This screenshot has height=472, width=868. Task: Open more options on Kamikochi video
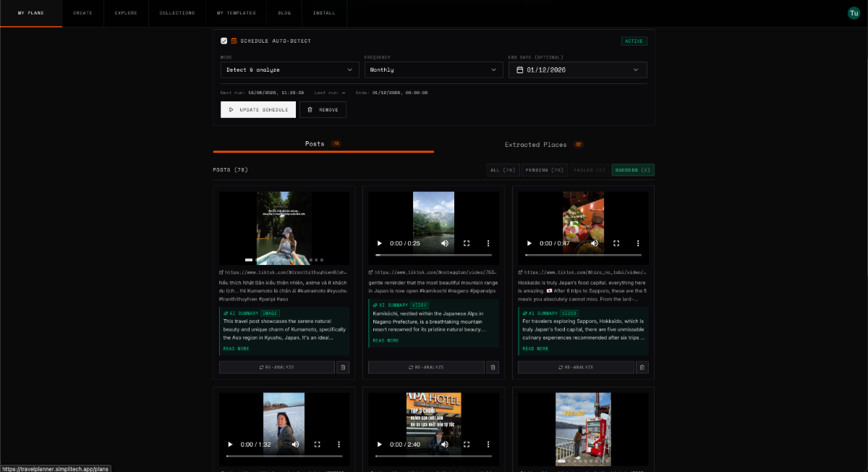(488, 243)
